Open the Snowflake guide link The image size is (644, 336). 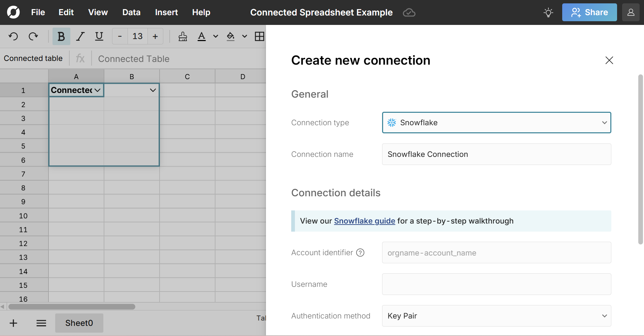coord(364,221)
